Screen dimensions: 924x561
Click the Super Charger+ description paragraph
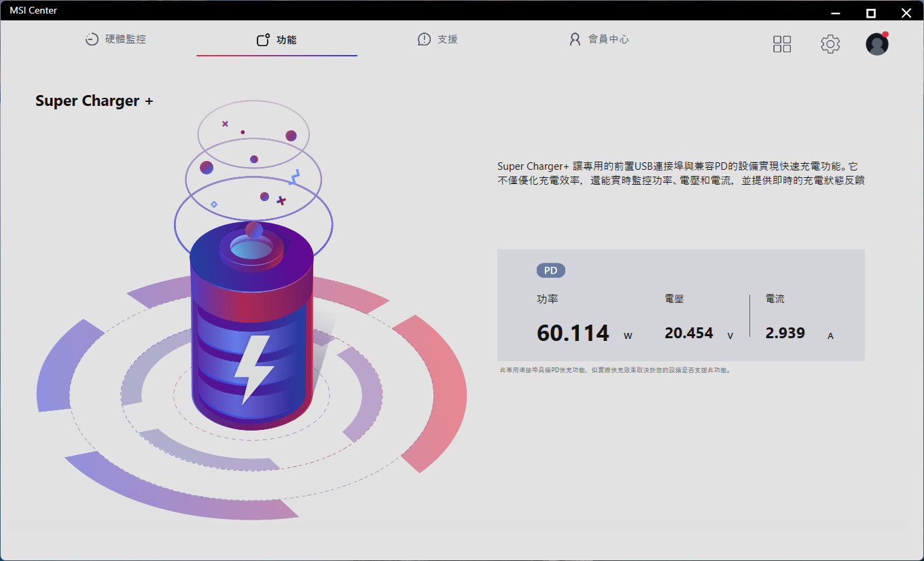(x=680, y=173)
